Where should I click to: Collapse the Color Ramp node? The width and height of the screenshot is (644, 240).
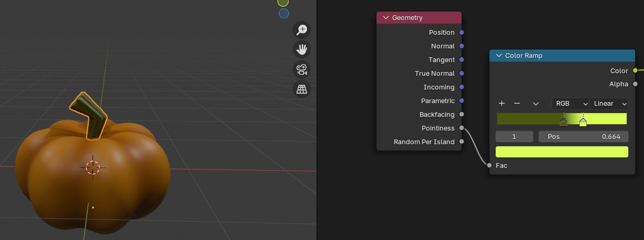tap(499, 56)
